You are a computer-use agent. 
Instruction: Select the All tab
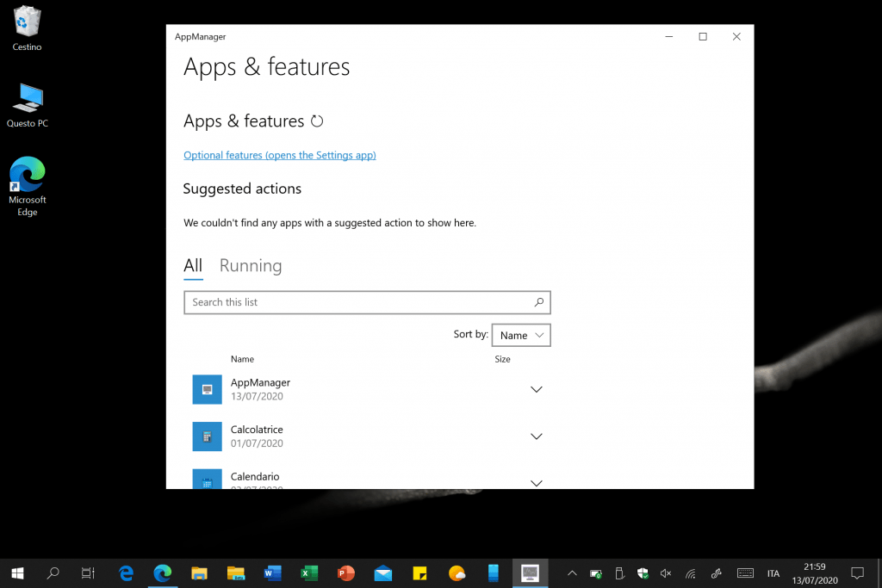point(193,266)
